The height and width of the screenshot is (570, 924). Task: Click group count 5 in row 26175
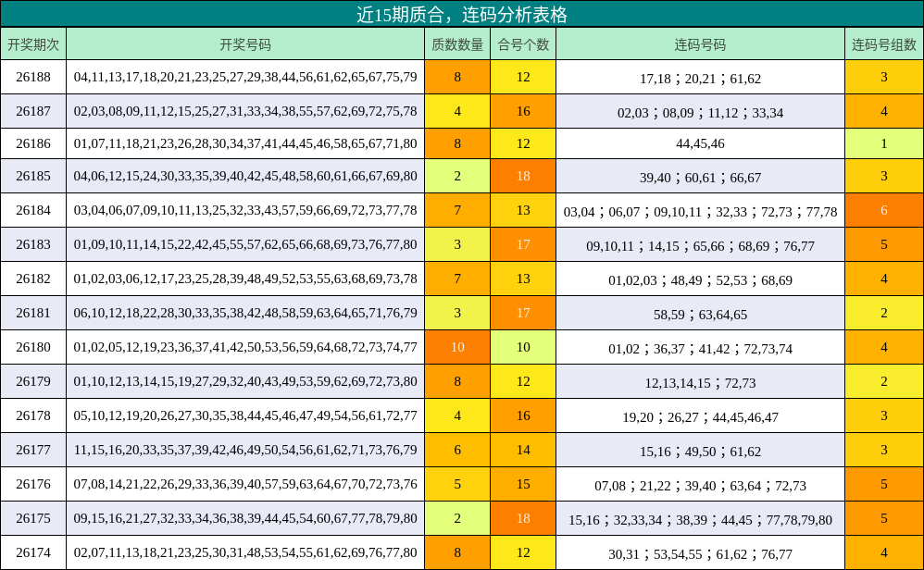click(x=884, y=517)
